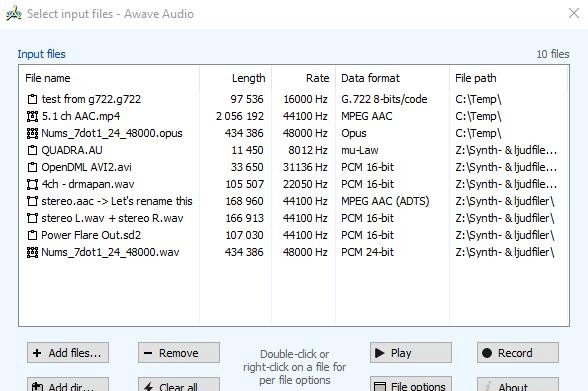This screenshot has height=391, width=588.
Task: Click 7.1 channel icon of Nums_7dot1_24_48000.opus
Action: [32, 133]
